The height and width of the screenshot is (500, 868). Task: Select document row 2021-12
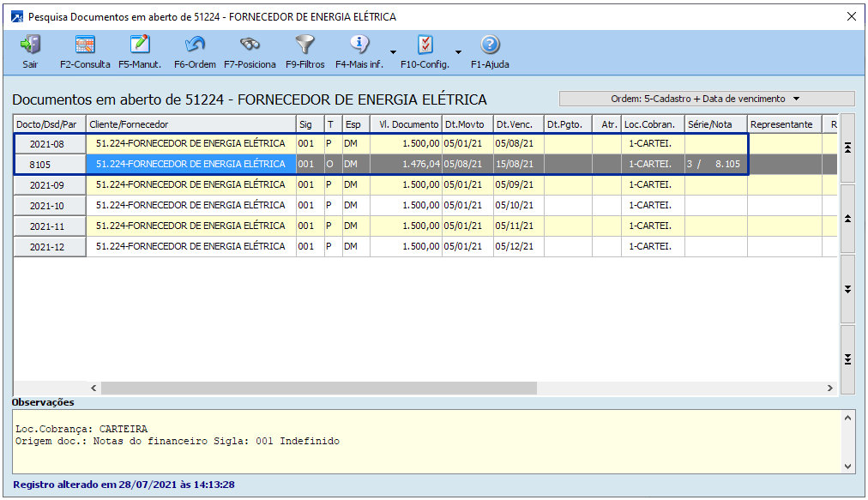pyautogui.click(x=50, y=247)
